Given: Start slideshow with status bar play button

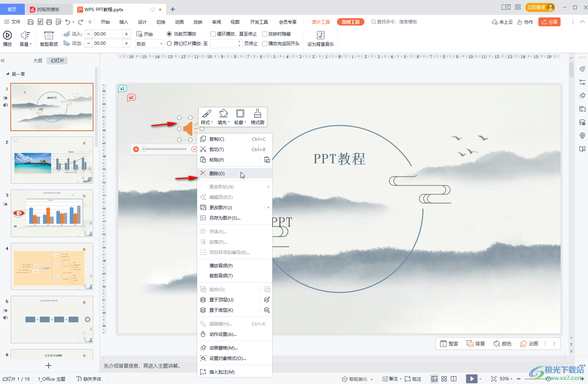Looking at the screenshot, I should click(472, 379).
